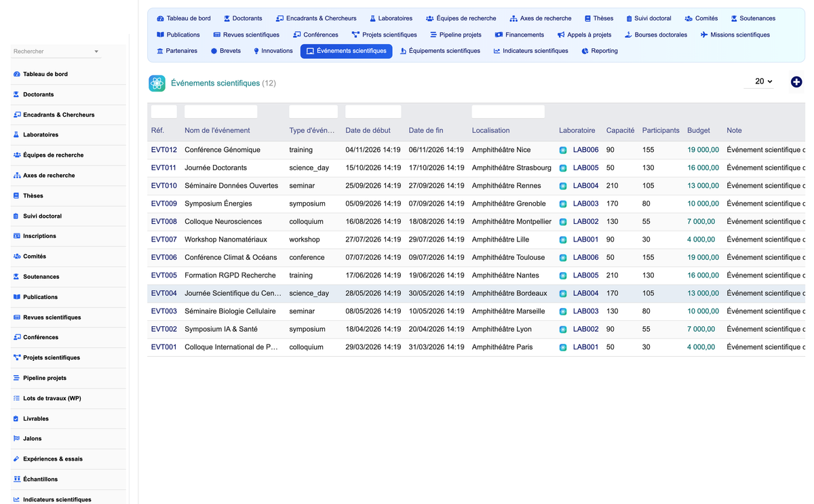Click the Brevets icon in top menu

click(214, 51)
